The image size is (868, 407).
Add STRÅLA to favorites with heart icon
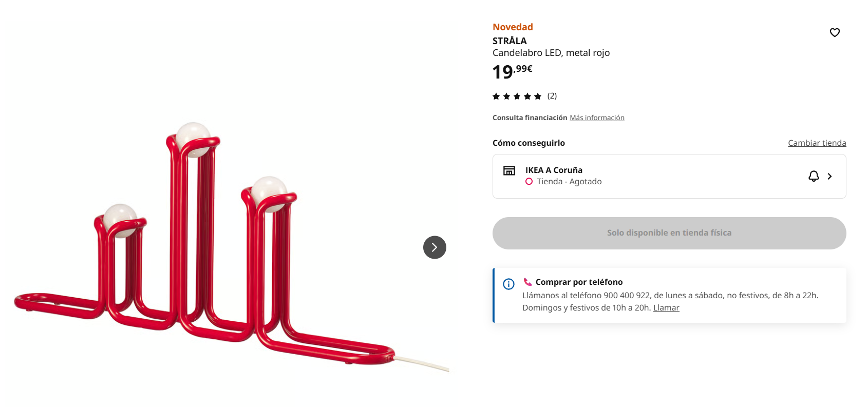(x=835, y=32)
